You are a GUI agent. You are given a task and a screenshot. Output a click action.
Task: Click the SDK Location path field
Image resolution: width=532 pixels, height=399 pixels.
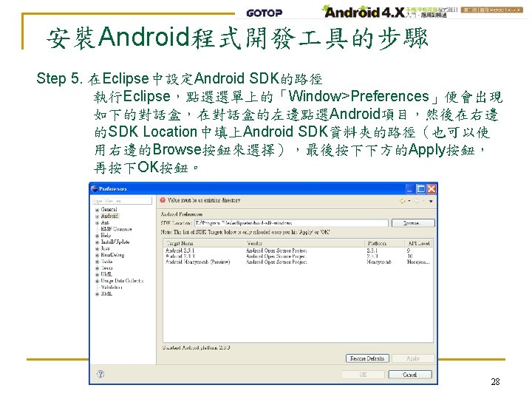(x=291, y=223)
